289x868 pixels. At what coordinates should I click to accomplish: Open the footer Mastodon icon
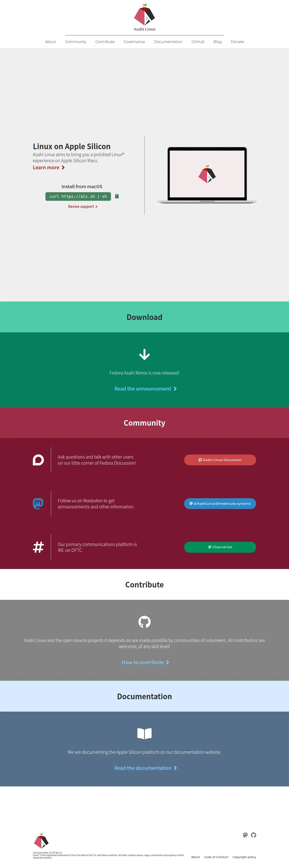click(x=245, y=835)
